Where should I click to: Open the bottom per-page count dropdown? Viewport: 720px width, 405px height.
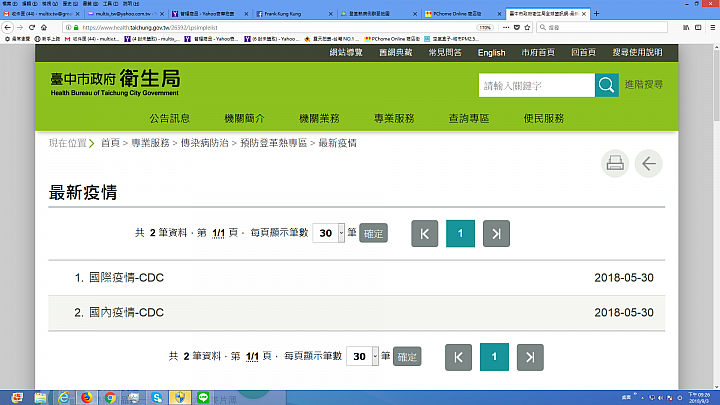[x=362, y=357]
